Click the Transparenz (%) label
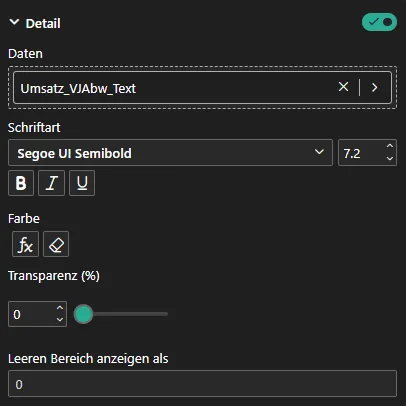The image size is (406, 406). click(54, 276)
